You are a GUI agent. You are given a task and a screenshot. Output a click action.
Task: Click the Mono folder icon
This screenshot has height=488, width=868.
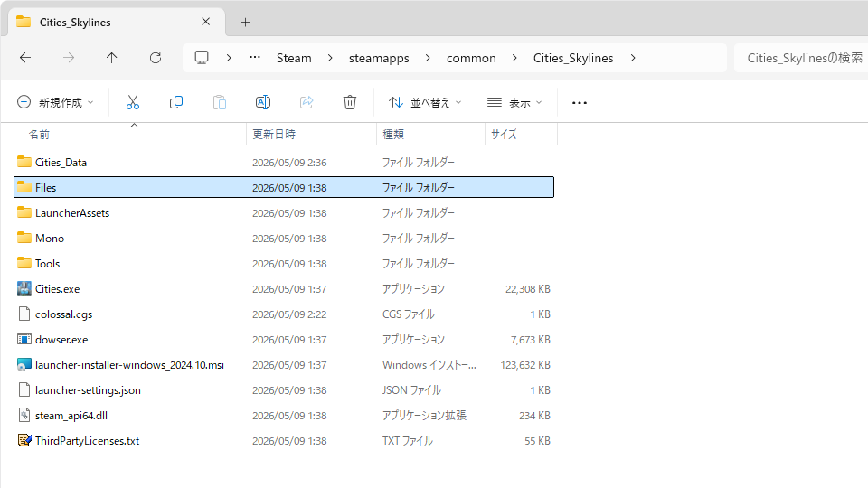point(24,238)
